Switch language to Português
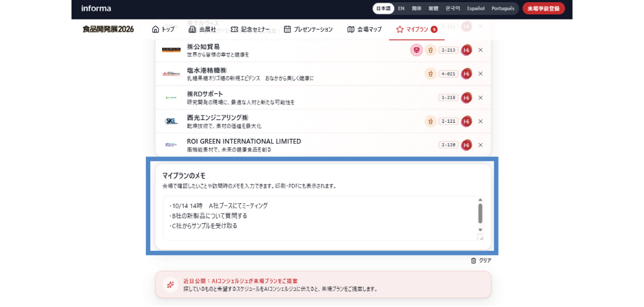The image size is (644, 307). pyautogui.click(x=503, y=8)
